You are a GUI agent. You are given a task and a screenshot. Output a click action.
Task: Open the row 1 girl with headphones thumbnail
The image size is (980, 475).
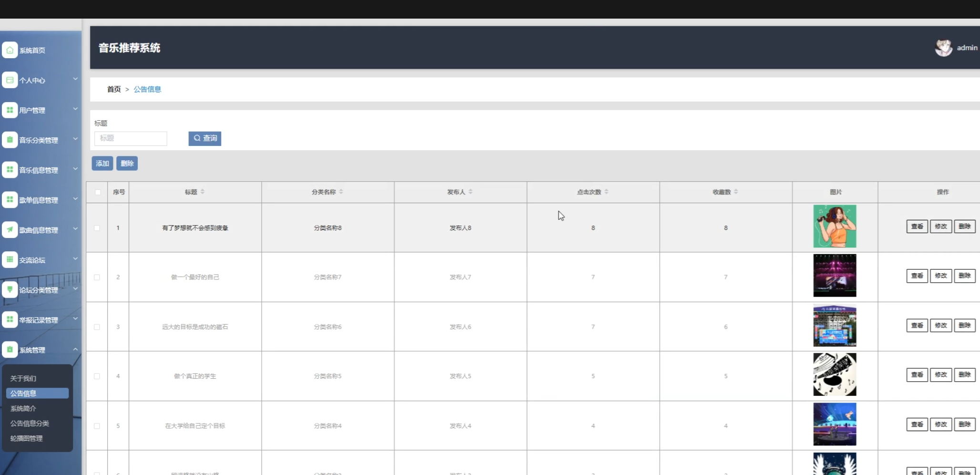click(835, 227)
